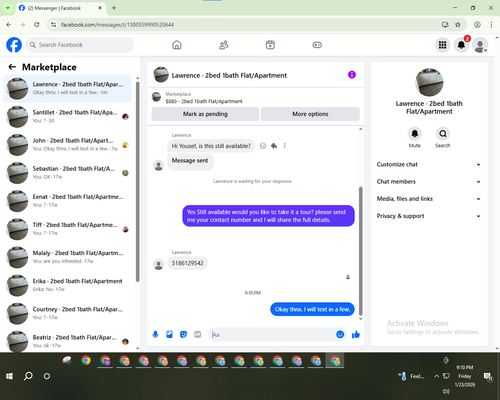The image size is (500, 400).
Task: Open more options for 'Hi Yousef' message
Action: (285, 146)
